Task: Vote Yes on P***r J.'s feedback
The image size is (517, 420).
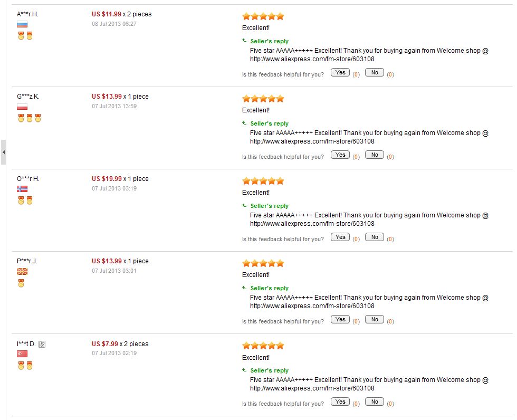Action: click(x=340, y=319)
